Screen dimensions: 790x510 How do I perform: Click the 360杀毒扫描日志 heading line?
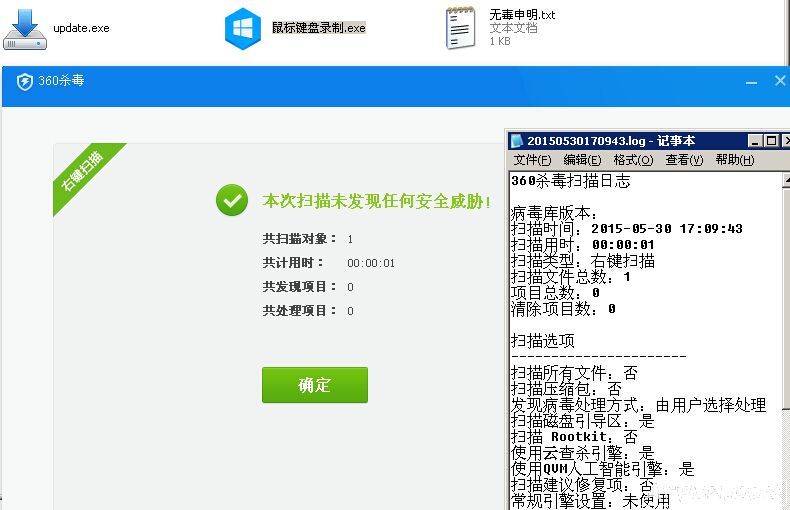(570, 180)
